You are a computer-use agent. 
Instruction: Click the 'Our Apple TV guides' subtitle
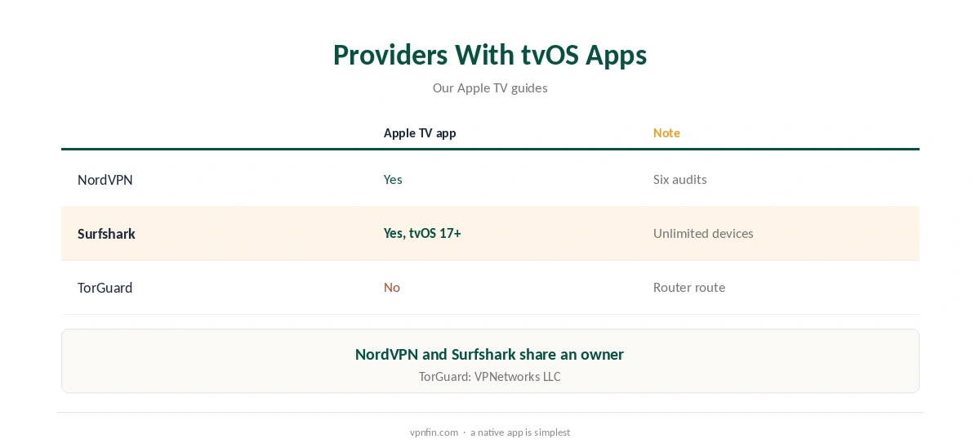(x=490, y=87)
